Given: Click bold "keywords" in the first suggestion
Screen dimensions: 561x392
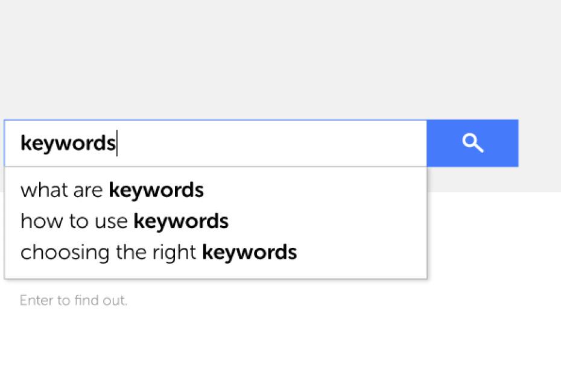Looking at the screenshot, I should tap(156, 190).
